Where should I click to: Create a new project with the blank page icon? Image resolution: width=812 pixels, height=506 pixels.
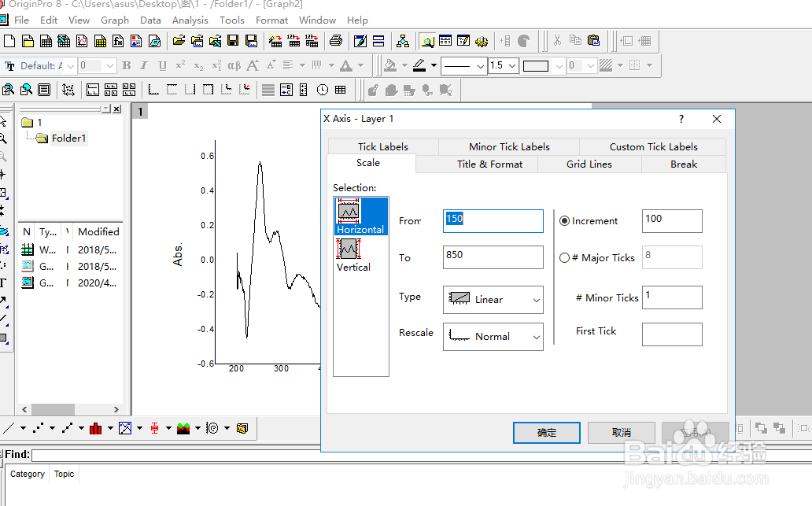pyautogui.click(x=9, y=41)
